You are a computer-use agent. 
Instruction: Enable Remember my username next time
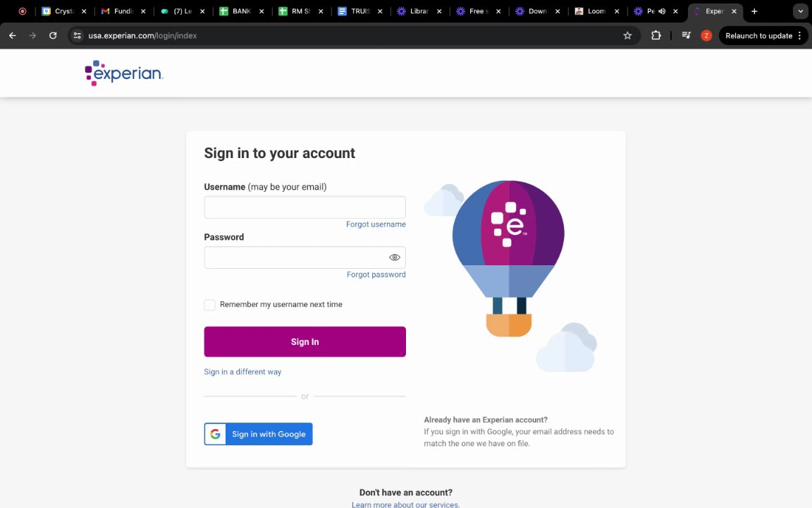(210, 305)
